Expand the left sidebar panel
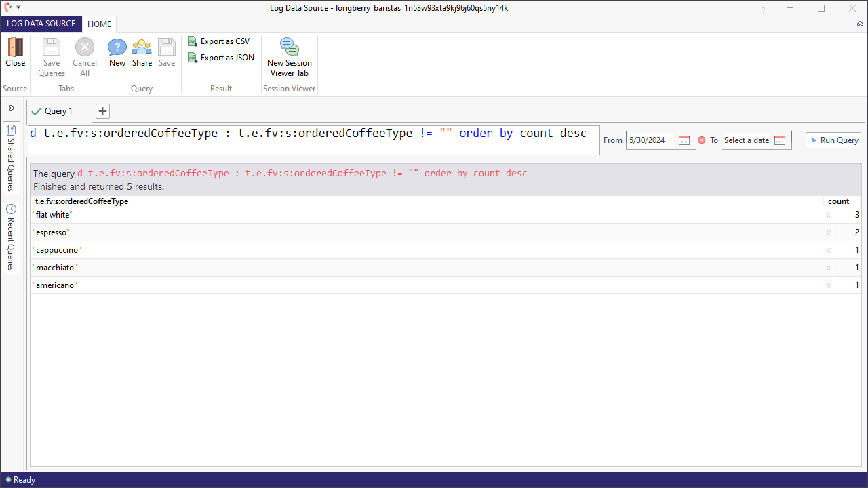This screenshot has height=488, width=868. pyautogui.click(x=12, y=107)
